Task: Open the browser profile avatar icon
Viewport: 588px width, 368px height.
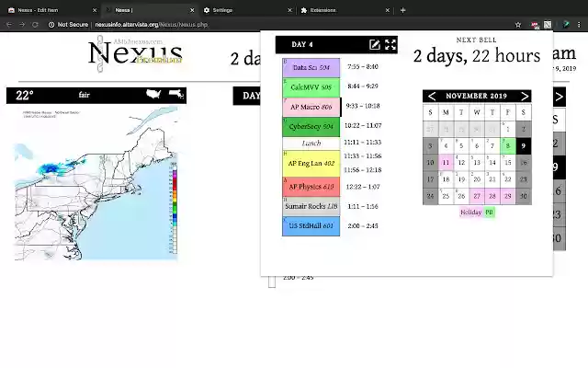Action: (x=566, y=25)
